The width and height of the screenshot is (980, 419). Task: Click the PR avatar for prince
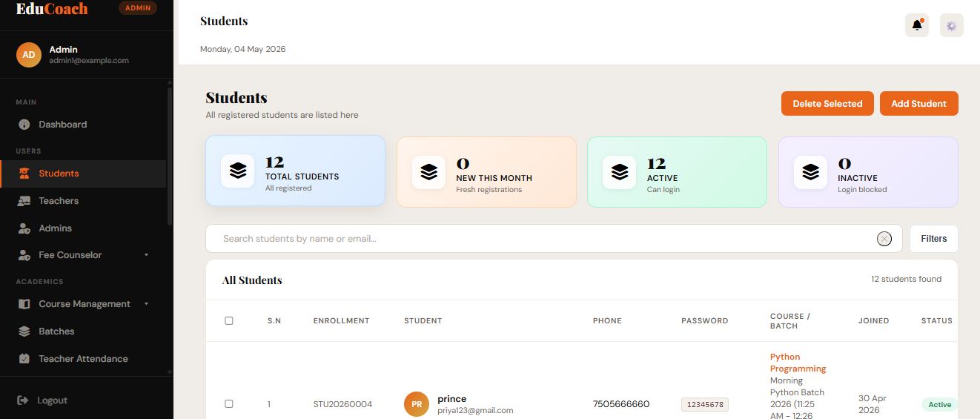[x=417, y=404]
